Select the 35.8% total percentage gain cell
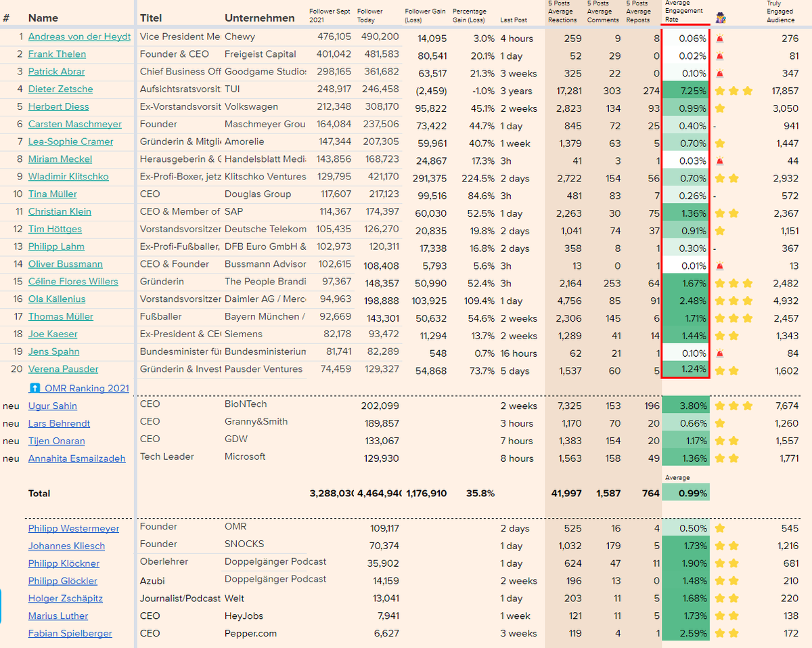812x648 pixels. (480, 494)
